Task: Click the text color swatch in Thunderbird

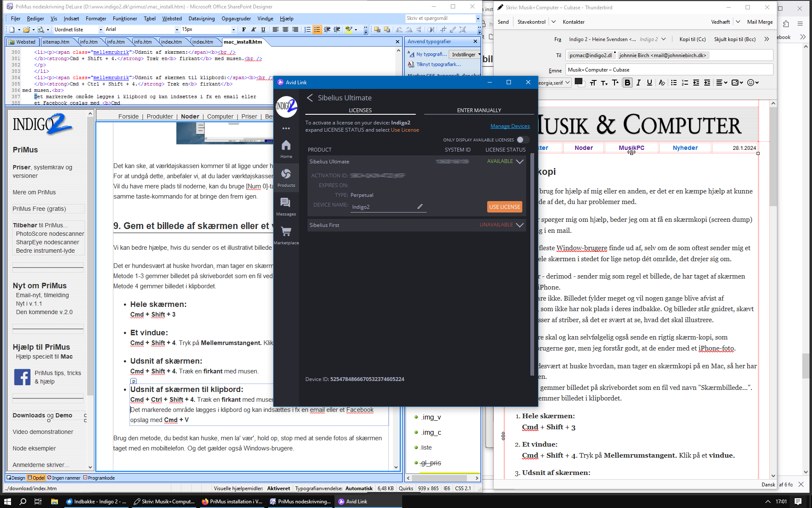Action: point(578,81)
